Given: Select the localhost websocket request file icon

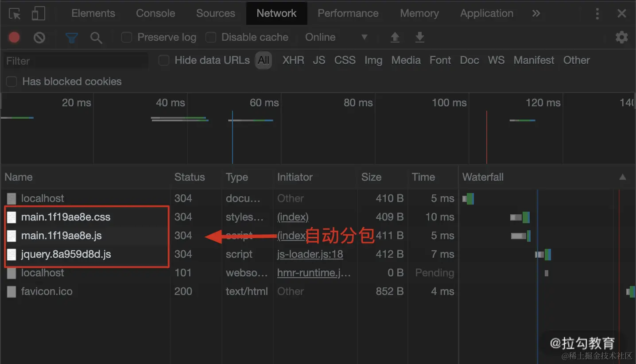Looking at the screenshot, I should click(12, 273).
